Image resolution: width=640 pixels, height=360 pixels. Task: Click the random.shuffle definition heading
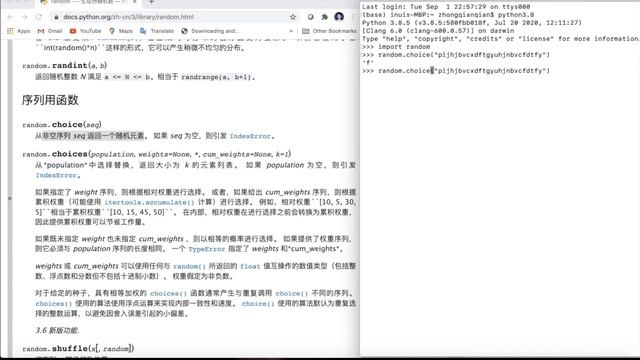(78, 349)
